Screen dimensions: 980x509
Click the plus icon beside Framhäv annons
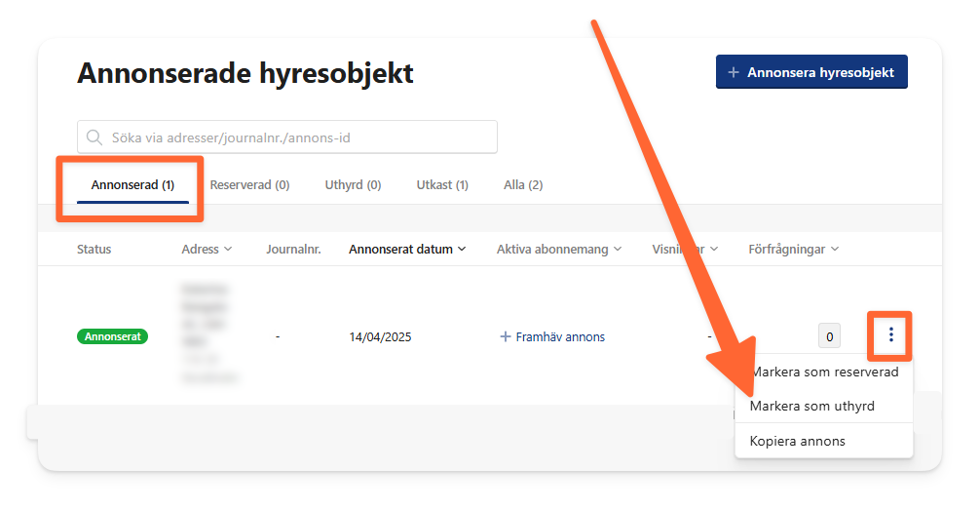tap(505, 337)
